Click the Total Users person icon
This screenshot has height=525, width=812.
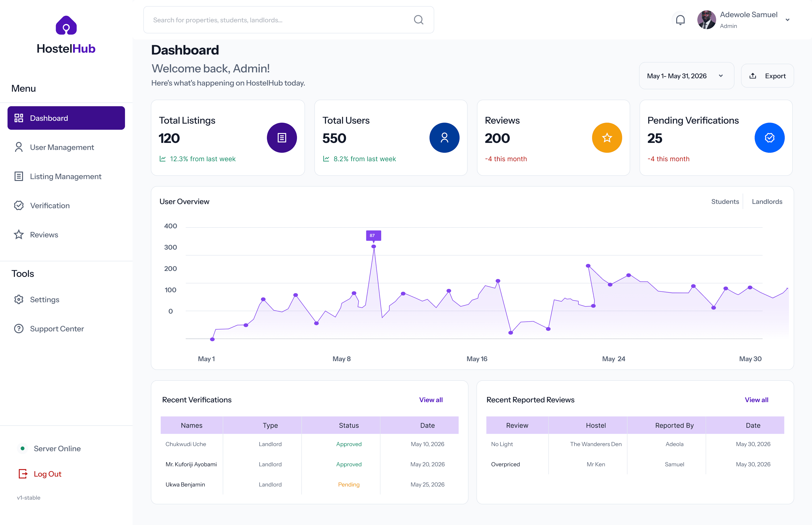pos(444,138)
